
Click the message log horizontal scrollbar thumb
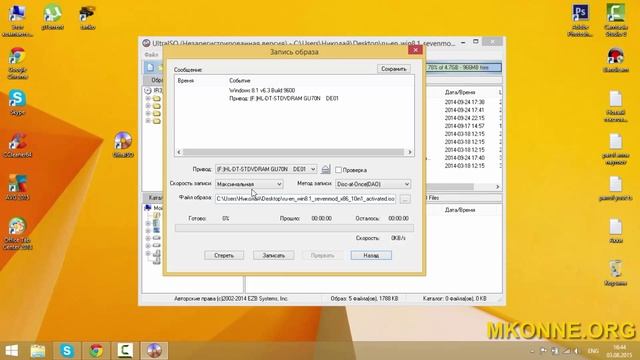(x=293, y=152)
